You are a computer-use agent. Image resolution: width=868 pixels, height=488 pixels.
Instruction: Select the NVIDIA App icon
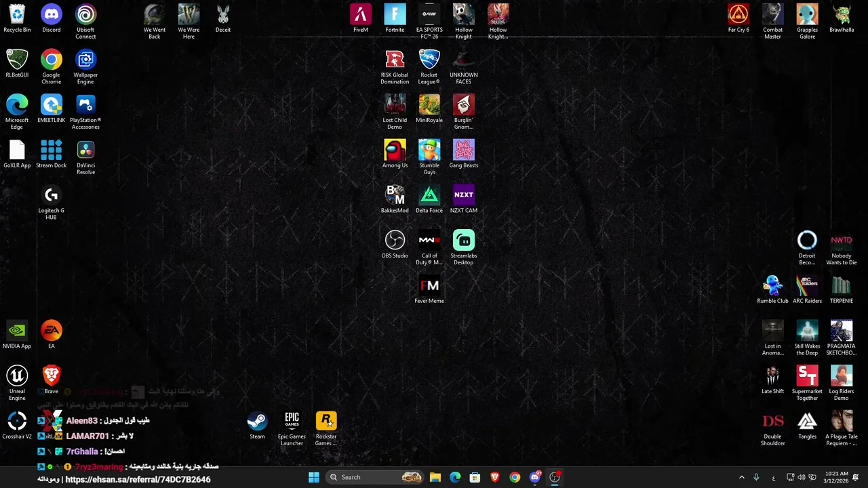tap(17, 335)
